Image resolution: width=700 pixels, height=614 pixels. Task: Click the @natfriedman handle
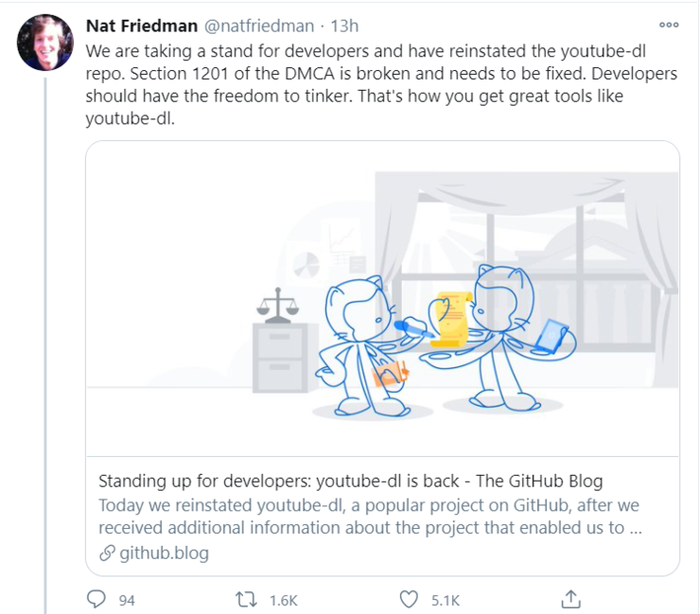coord(259,26)
